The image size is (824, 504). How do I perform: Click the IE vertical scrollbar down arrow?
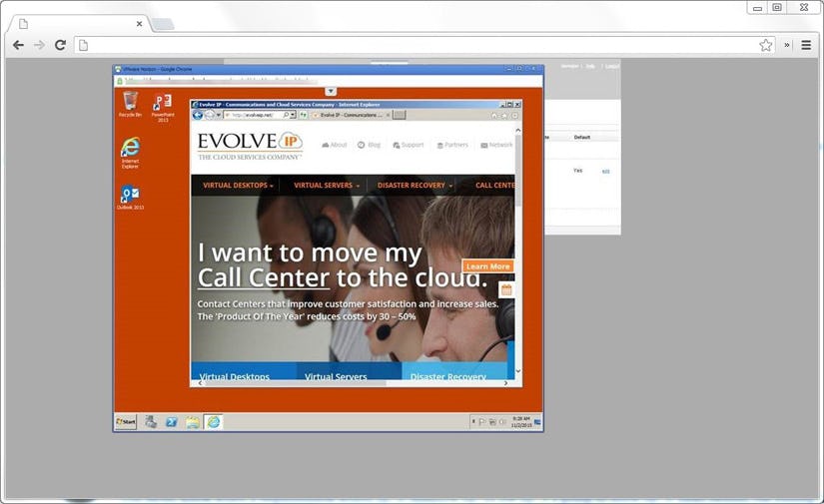pos(518,371)
